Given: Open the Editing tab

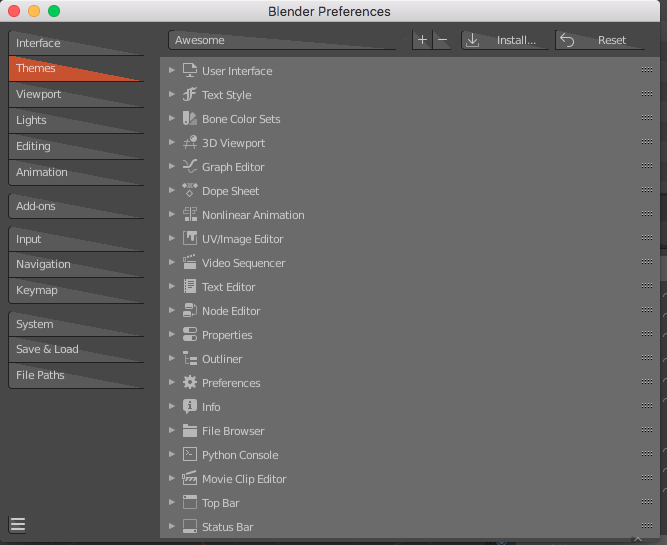Looking at the screenshot, I should (76, 146).
